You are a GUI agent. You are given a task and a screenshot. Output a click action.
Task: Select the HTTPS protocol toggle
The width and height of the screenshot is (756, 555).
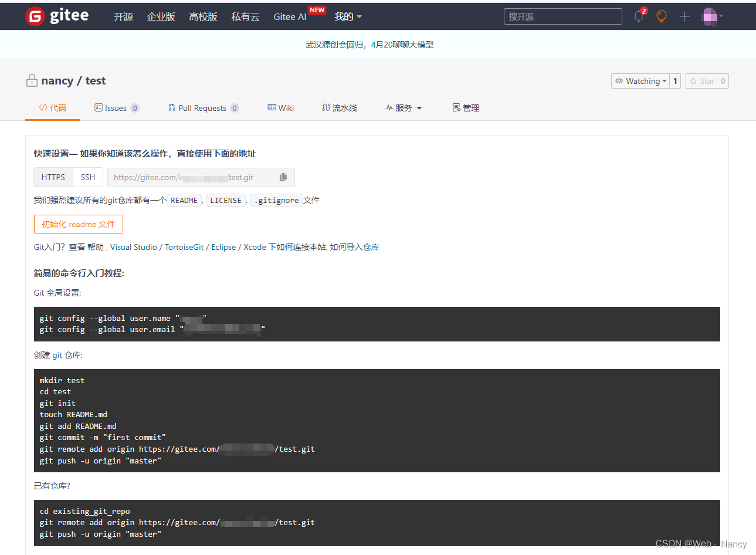53,177
